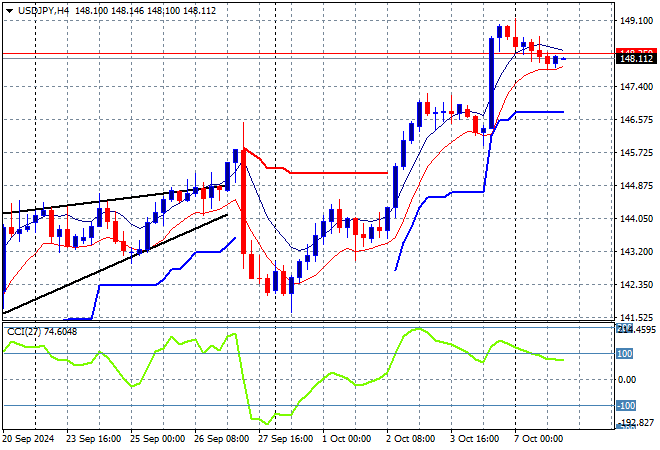Click the 2 Oct 08:00 time label
Viewport: 660px width, 450px height.
point(410,439)
